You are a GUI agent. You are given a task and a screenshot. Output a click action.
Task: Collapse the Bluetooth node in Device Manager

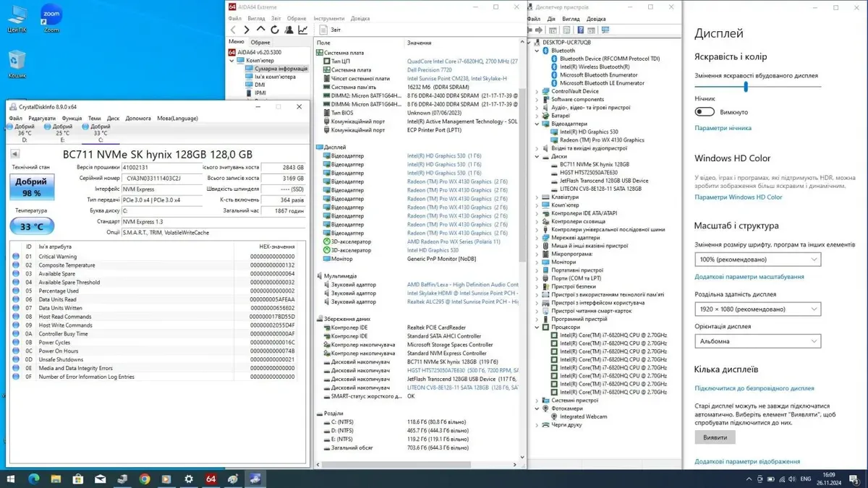coord(537,51)
